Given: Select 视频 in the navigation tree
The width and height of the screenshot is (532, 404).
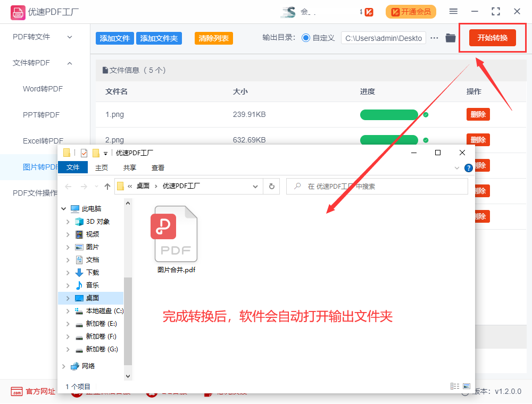Looking at the screenshot, I should (92, 234).
